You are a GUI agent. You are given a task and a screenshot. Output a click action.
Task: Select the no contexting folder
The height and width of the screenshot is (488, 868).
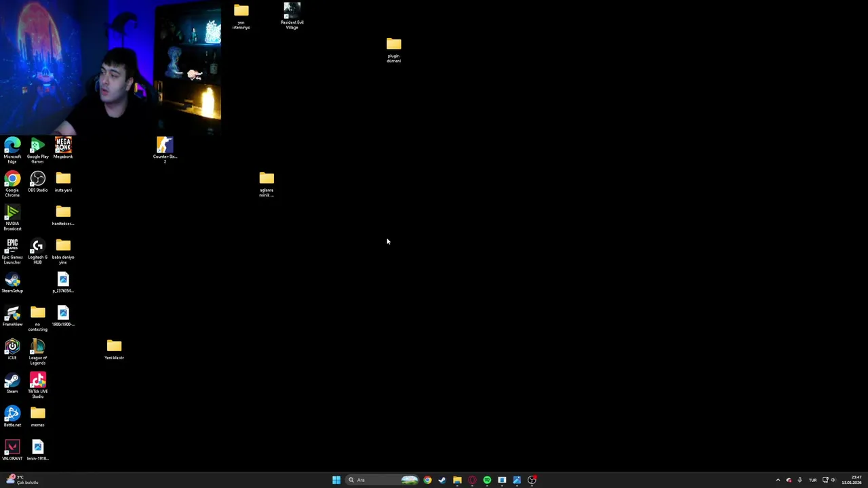[38, 318]
